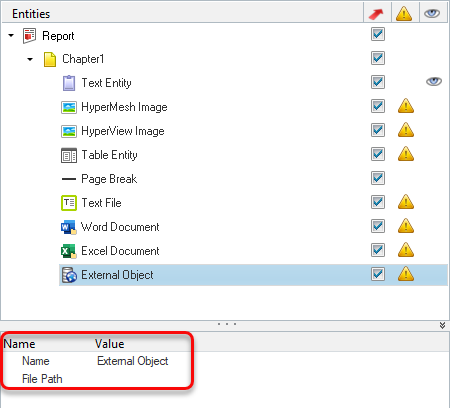450x408 pixels.
Task: Select the Excel Document icon
Action: (69, 251)
